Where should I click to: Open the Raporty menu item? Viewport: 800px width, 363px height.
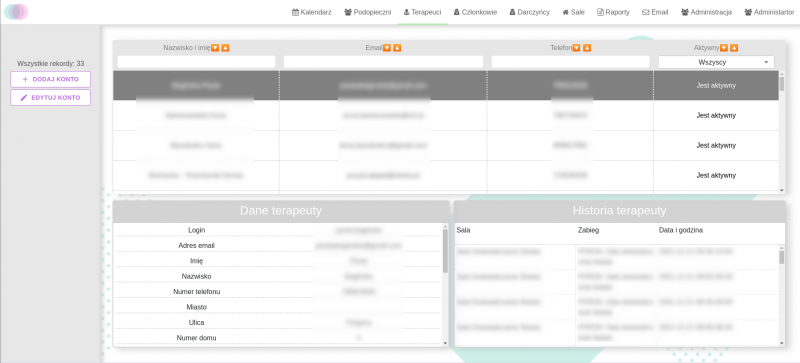613,12
